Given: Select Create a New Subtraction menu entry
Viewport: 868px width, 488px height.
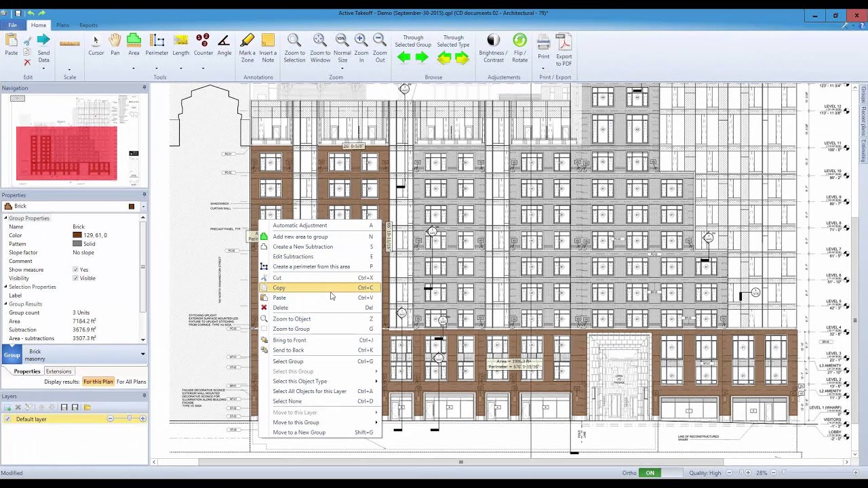Looking at the screenshot, I should pyautogui.click(x=320, y=247).
